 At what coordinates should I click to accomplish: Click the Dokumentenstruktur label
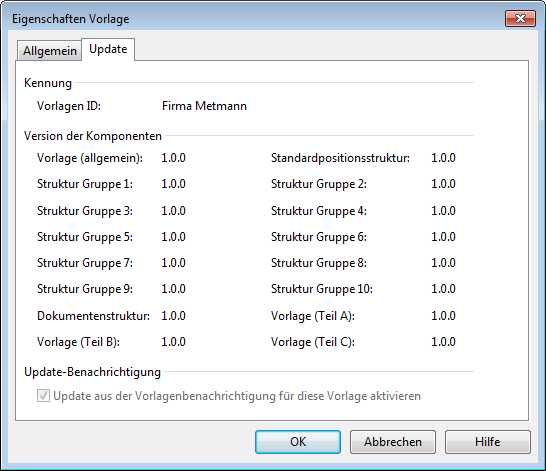pyautogui.click(x=93, y=316)
